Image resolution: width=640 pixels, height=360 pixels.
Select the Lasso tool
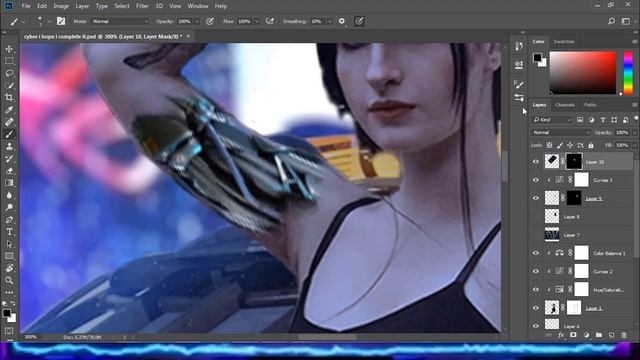9,73
